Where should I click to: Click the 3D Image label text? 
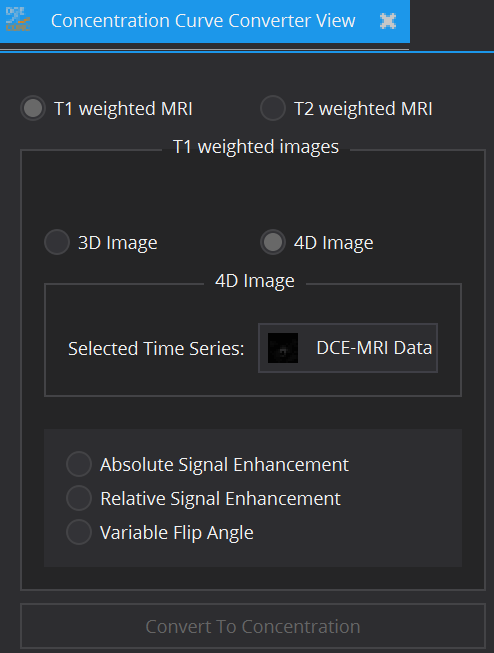118,243
